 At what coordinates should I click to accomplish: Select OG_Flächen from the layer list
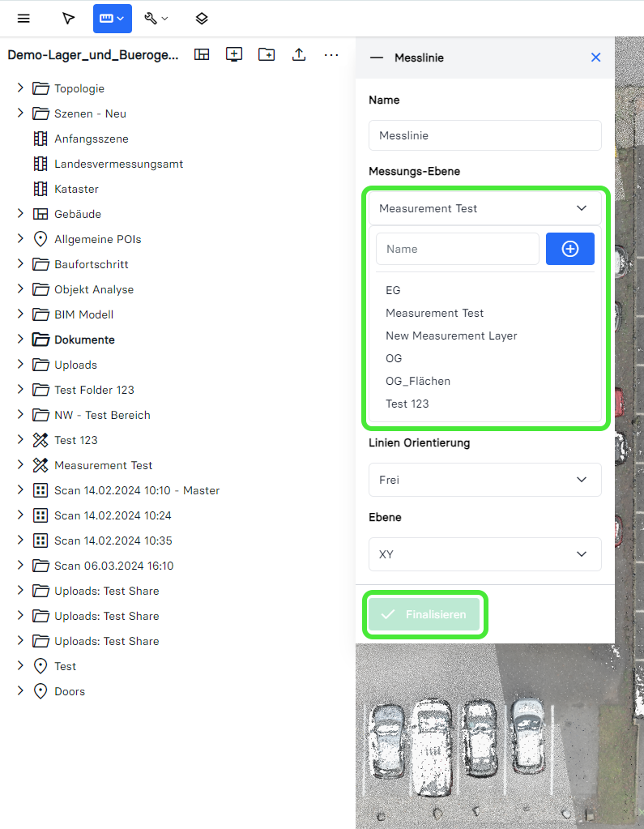[418, 381]
